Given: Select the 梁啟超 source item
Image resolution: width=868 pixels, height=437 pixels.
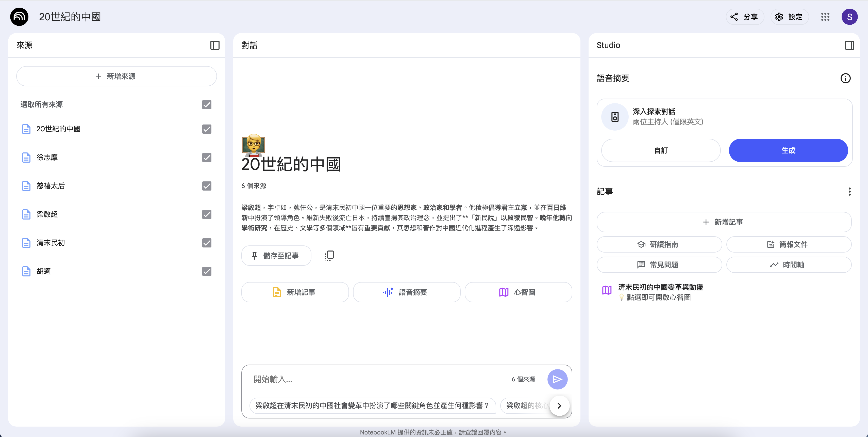Looking at the screenshot, I should (x=47, y=214).
